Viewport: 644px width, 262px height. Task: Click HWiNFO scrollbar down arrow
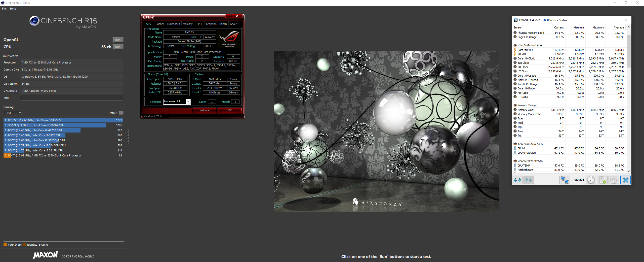pyautogui.click(x=629, y=171)
